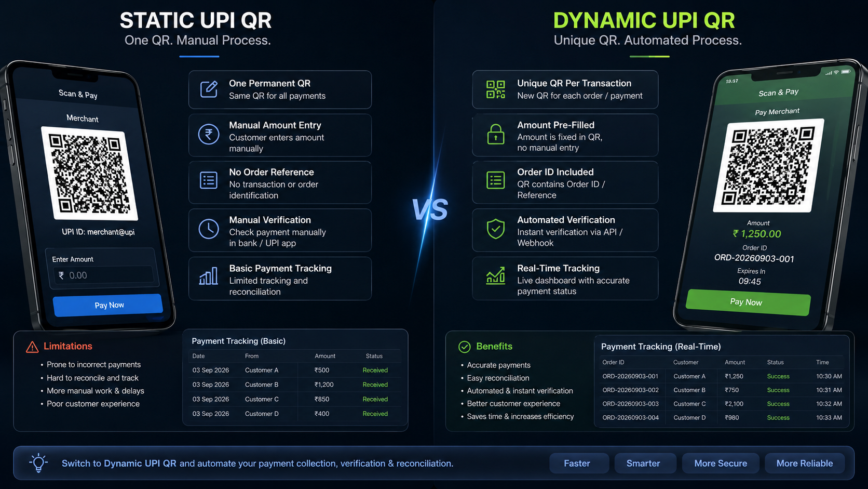Select the padlock icon for Amount Pre-Filled
The width and height of the screenshot is (868, 489).
click(x=495, y=134)
